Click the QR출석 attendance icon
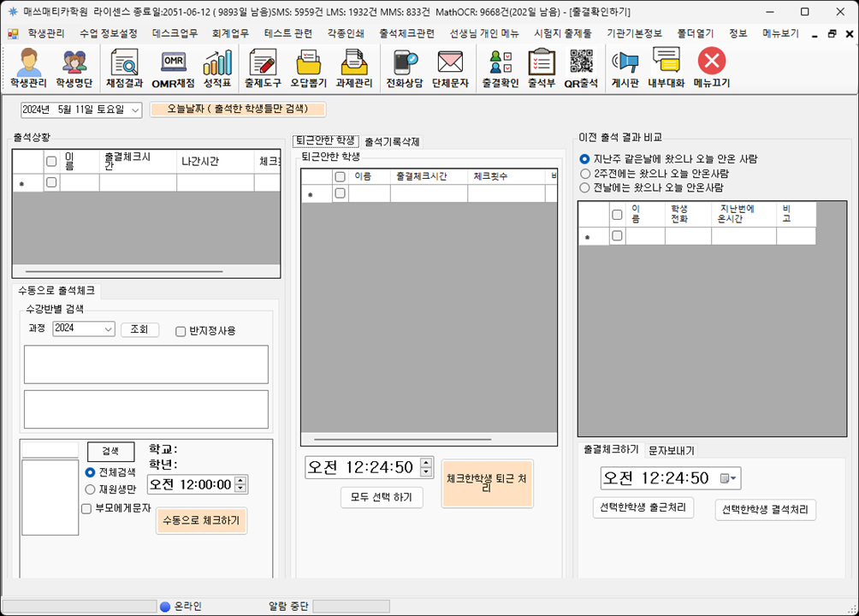 (x=581, y=68)
